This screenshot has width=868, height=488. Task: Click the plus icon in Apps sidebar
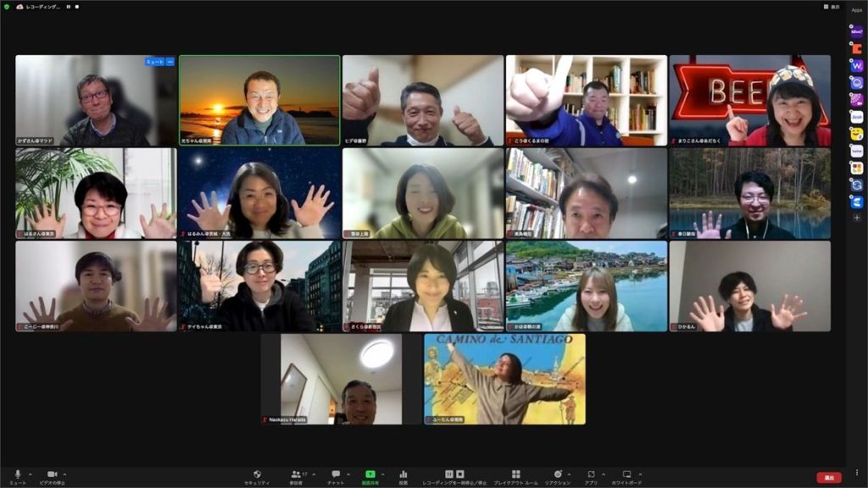857,218
